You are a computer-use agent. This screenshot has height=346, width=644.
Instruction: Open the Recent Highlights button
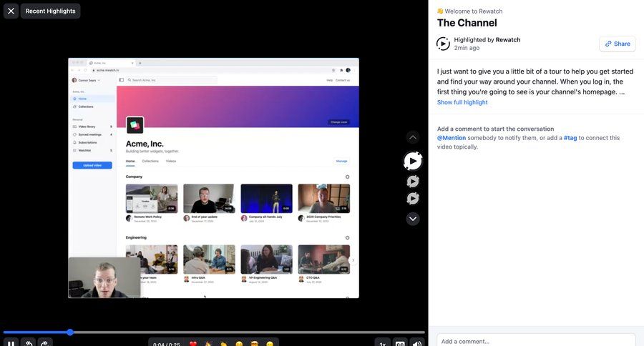pos(51,11)
